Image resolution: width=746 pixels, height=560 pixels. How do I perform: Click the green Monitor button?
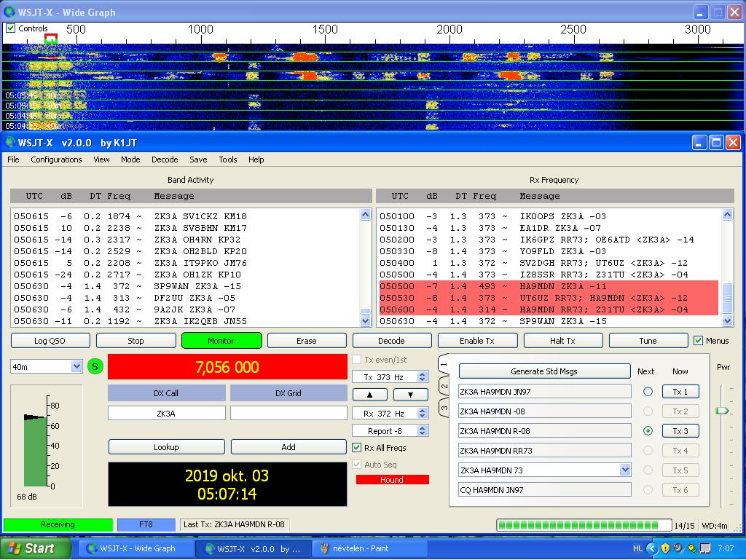[x=221, y=340]
